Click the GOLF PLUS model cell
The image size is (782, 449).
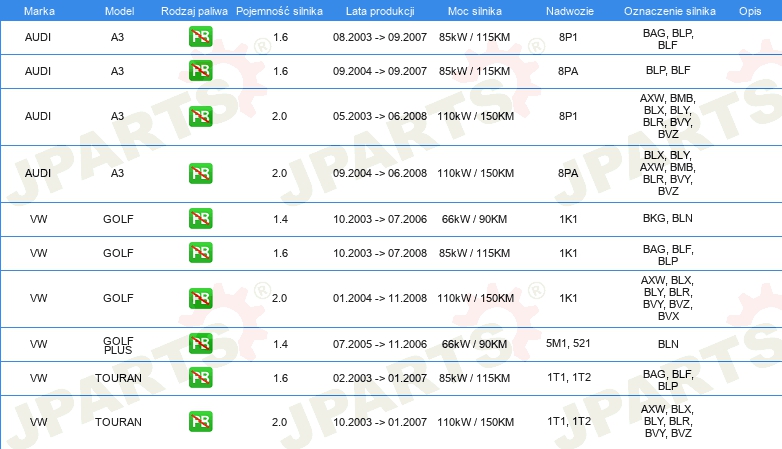click(x=118, y=345)
